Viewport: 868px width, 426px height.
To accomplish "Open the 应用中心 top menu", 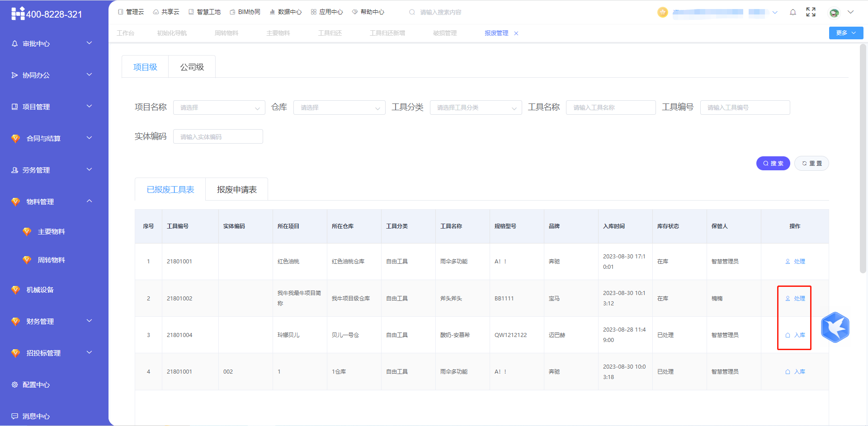I will click(327, 12).
